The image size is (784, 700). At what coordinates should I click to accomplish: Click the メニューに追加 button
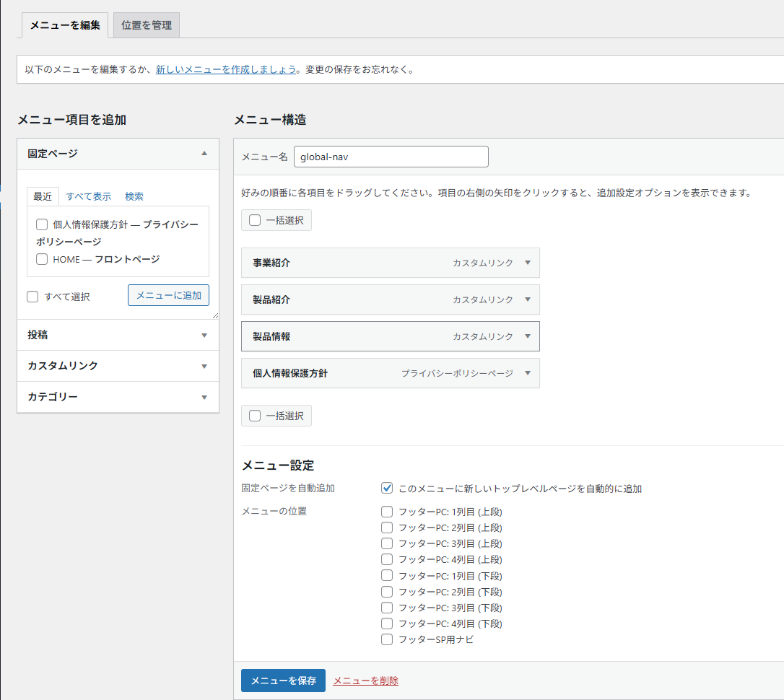[x=168, y=295]
